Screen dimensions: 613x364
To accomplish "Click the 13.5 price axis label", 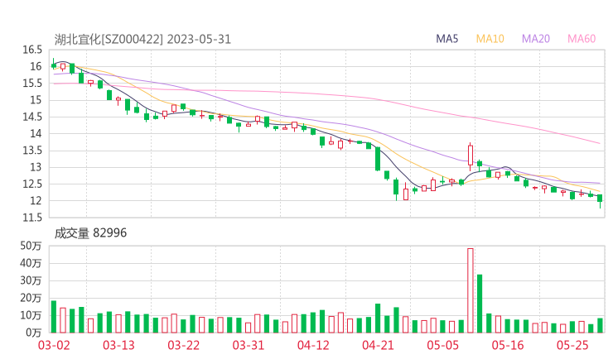I will click(x=32, y=151).
